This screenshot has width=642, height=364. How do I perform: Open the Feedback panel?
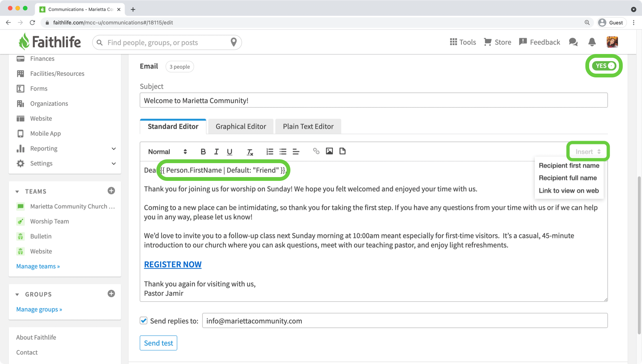540,42
